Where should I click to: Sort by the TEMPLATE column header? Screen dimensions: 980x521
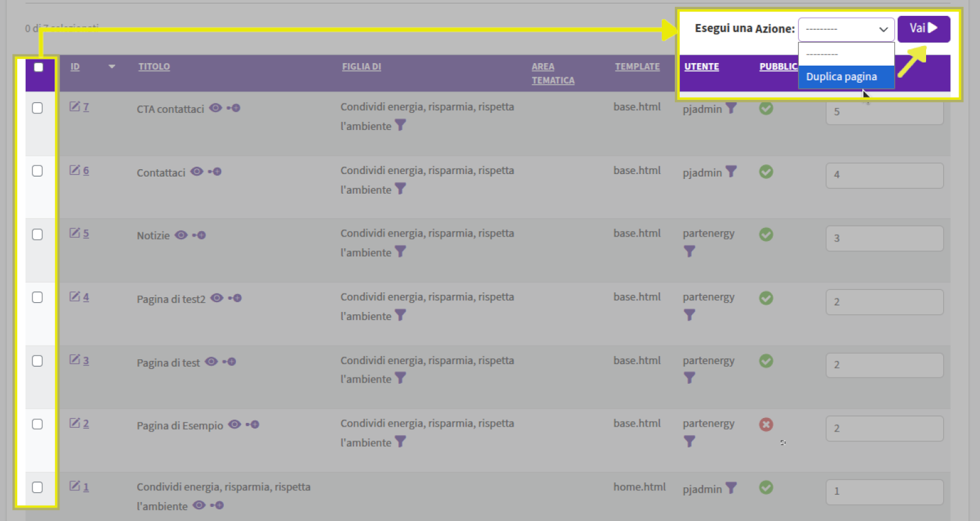click(x=637, y=67)
